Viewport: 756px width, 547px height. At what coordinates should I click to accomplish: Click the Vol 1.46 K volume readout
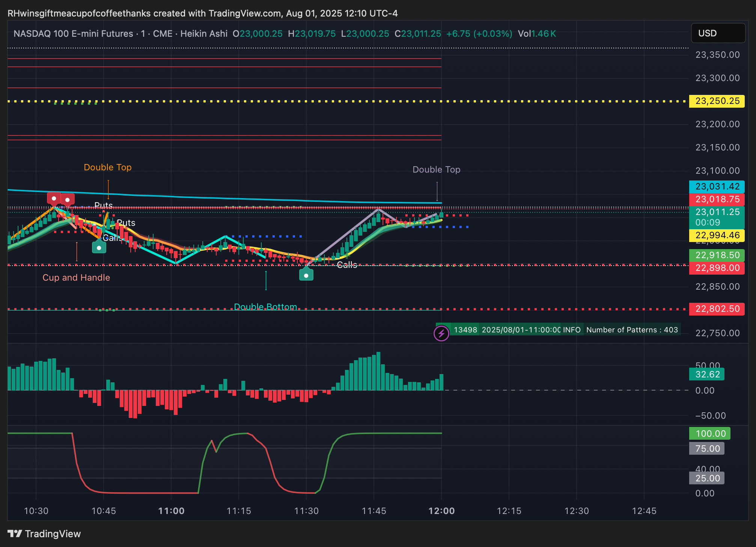537,34
